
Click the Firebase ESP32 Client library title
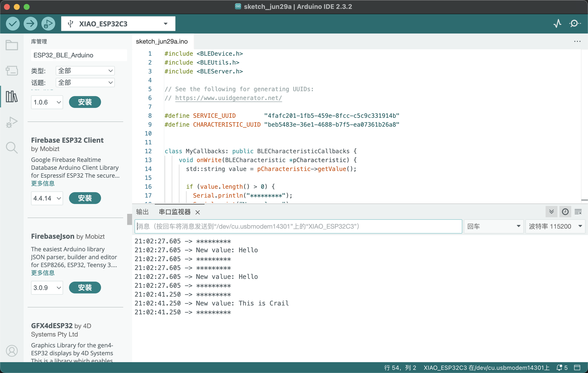67,140
